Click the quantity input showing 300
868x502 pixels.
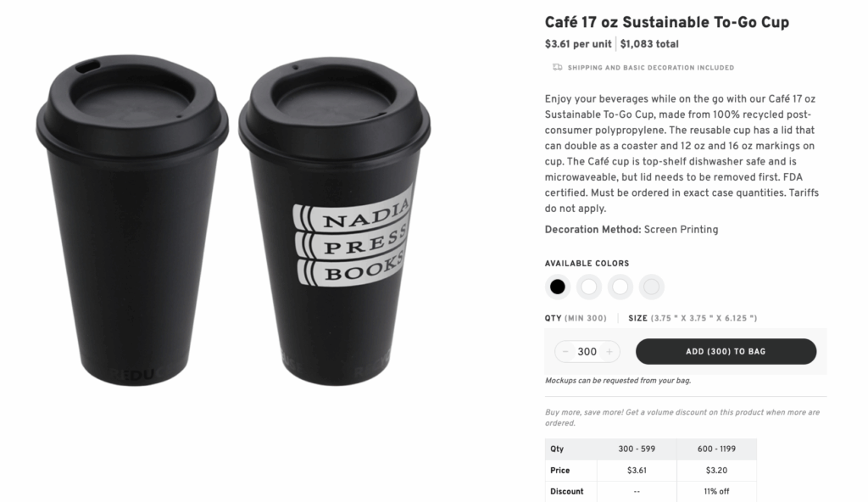587,351
